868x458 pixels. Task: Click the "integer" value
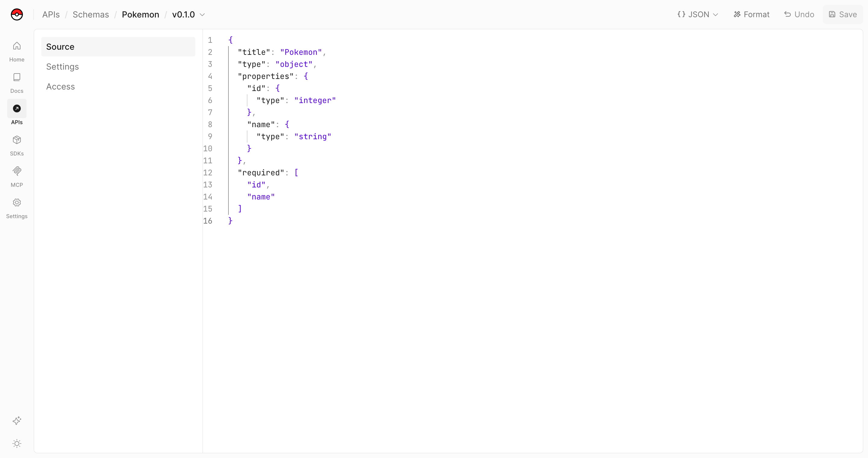315,100
